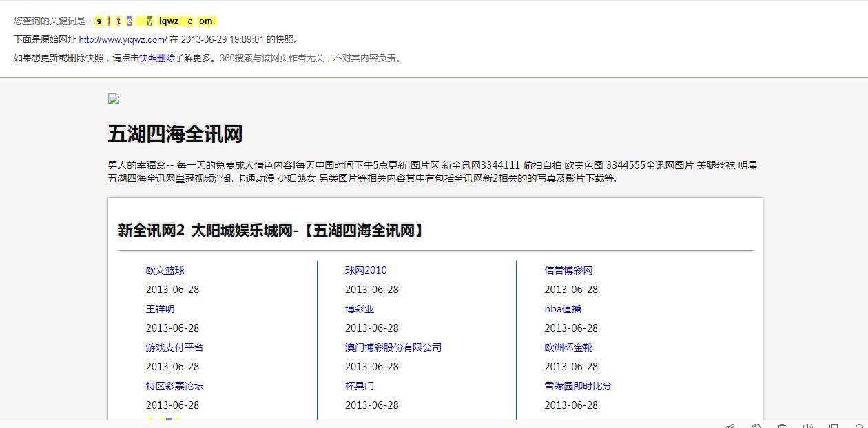The image size is (868, 428).
Task: Open the 博彩业 link
Action: pos(360,309)
